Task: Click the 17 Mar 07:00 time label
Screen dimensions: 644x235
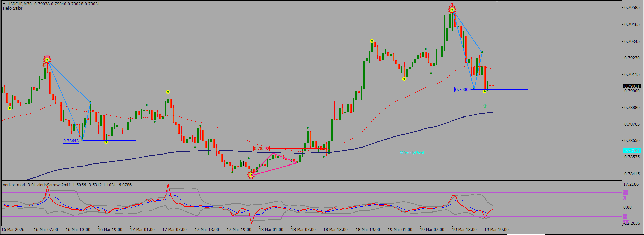Action: pos(174,230)
